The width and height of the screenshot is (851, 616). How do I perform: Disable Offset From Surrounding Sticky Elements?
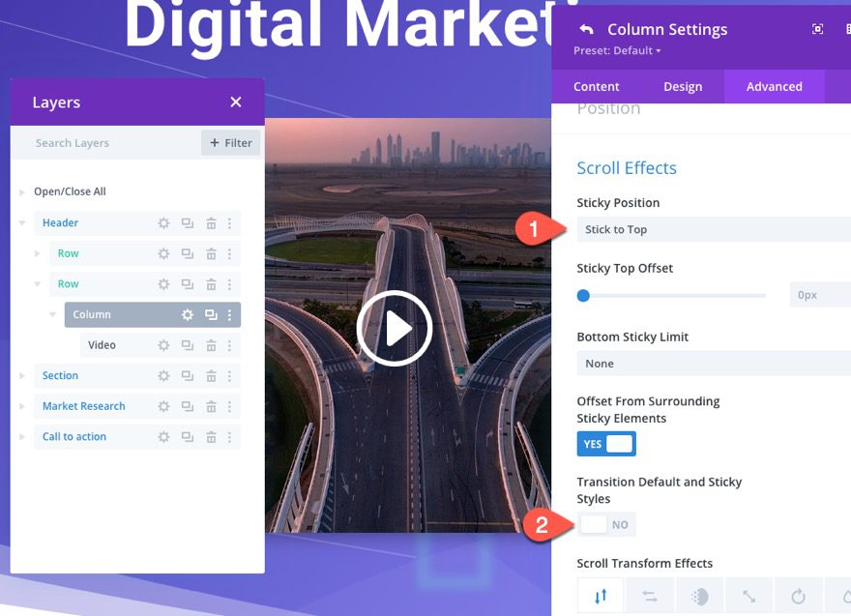tap(606, 443)
